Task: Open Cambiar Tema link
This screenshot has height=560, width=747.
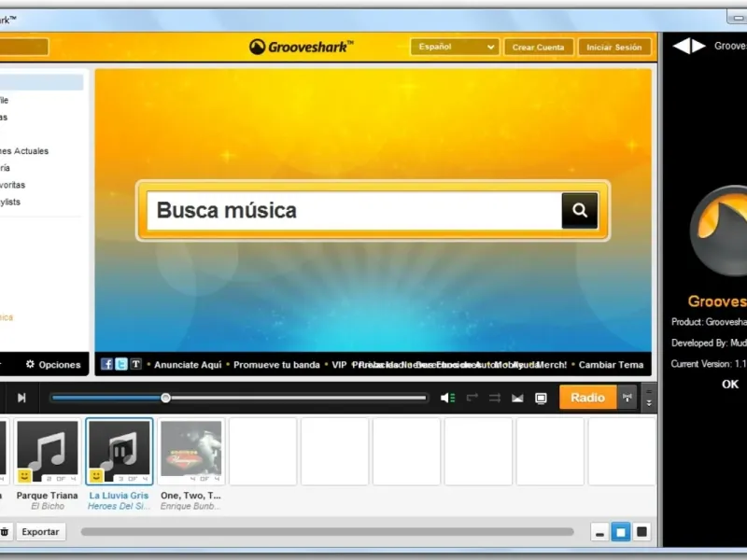Action: 611,365
